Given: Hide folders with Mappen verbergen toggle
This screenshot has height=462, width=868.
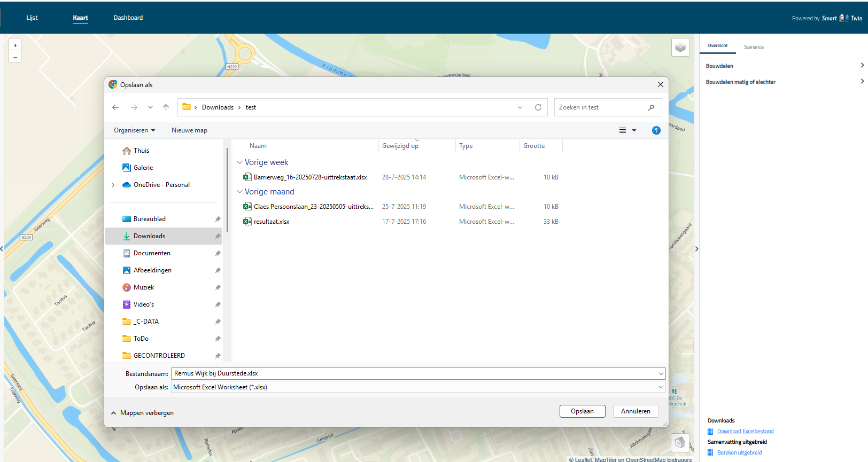Looking at the screenshot, I should point(142,413).
